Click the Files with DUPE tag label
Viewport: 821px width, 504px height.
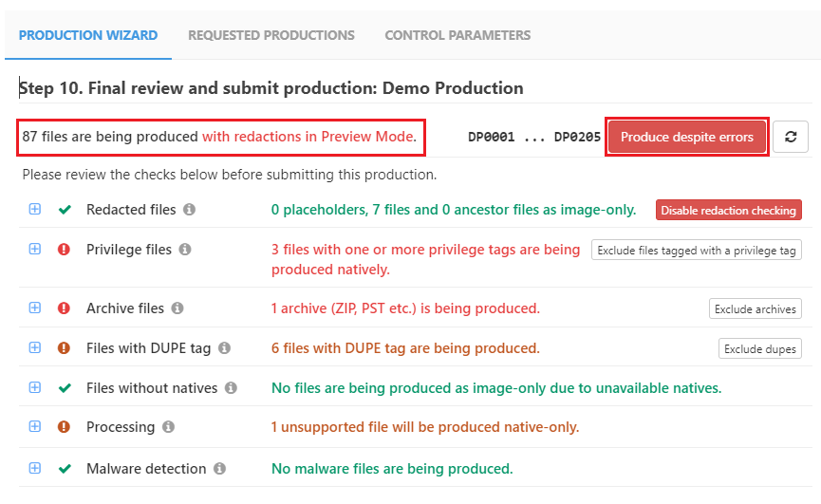(149, 348)
